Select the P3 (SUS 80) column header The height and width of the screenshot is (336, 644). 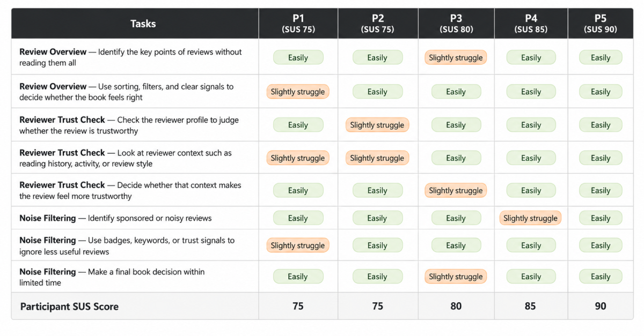click(456, 24)
